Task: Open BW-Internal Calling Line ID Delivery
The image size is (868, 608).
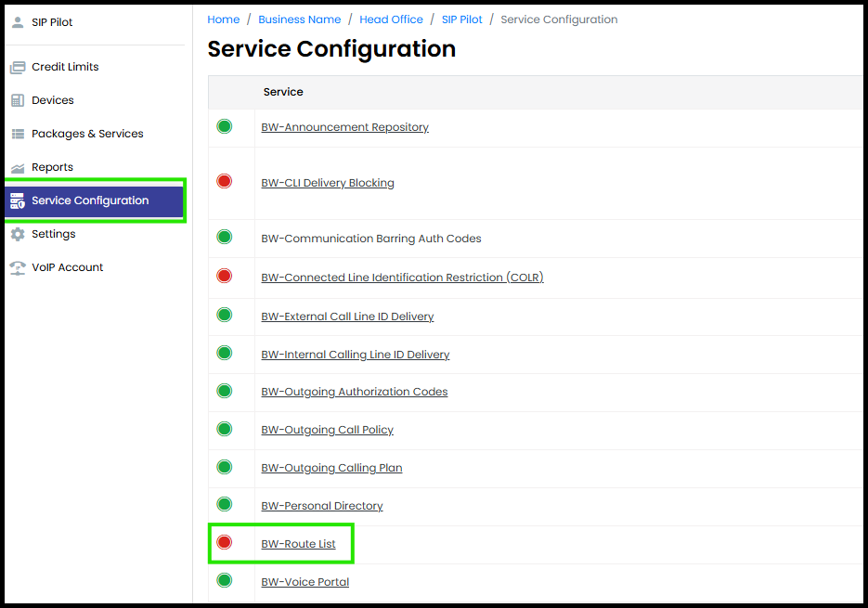Action: 356,355
